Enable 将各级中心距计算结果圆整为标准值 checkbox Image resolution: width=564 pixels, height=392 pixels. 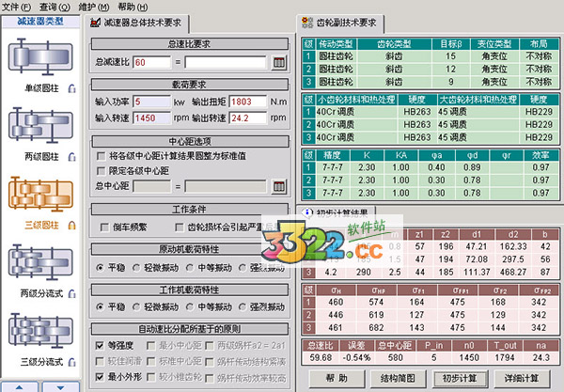coord(102,156)
